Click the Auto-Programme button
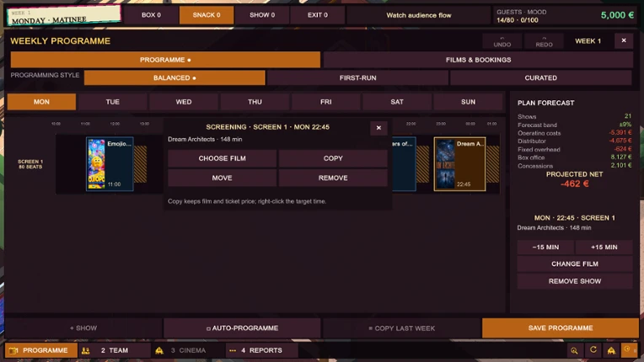This screenshot has width=644, height=362. point(242,328)
